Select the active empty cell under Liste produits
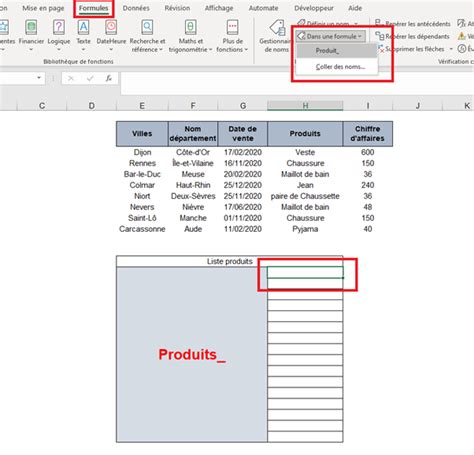The image size is (474, 455). tap(305, 272)
